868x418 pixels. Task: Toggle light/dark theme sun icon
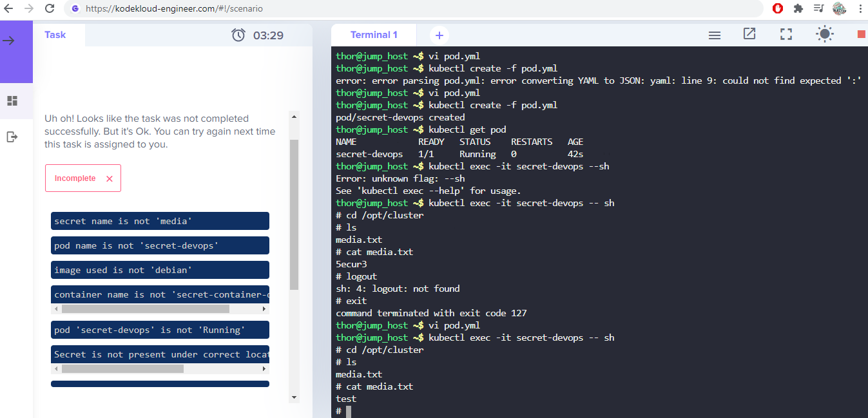pyautogui.click(x=824, y=35)
